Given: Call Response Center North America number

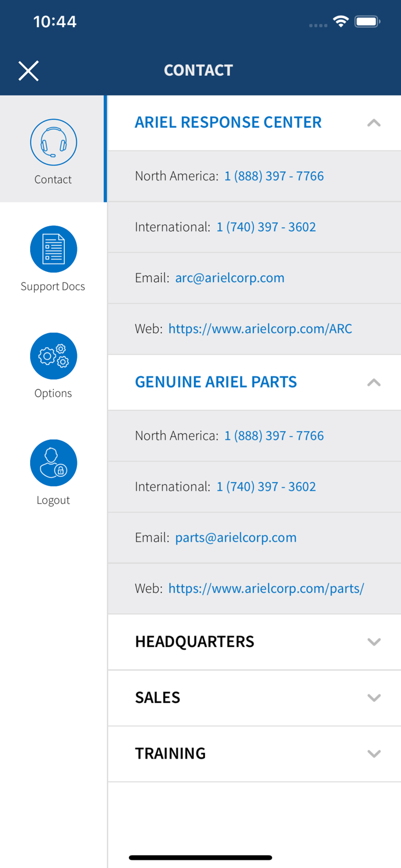Looking at the screenshot, I should tap(274, 176).
